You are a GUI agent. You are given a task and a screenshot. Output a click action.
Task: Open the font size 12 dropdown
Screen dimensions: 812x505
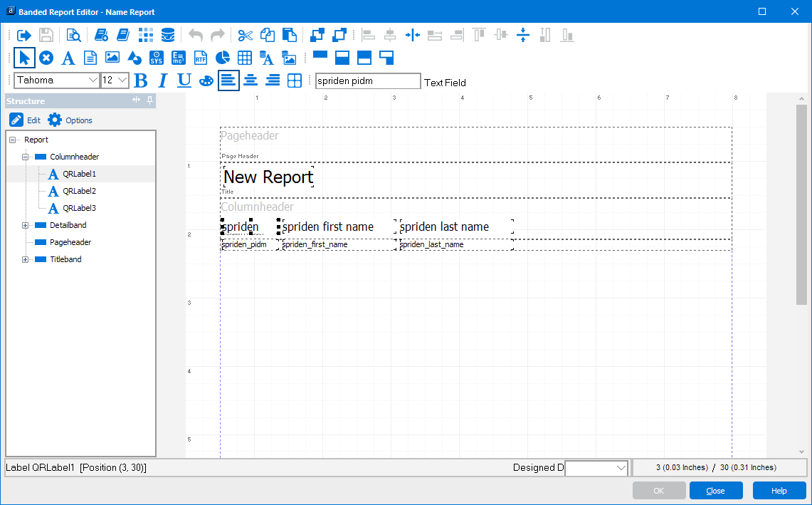coord(122,80)
